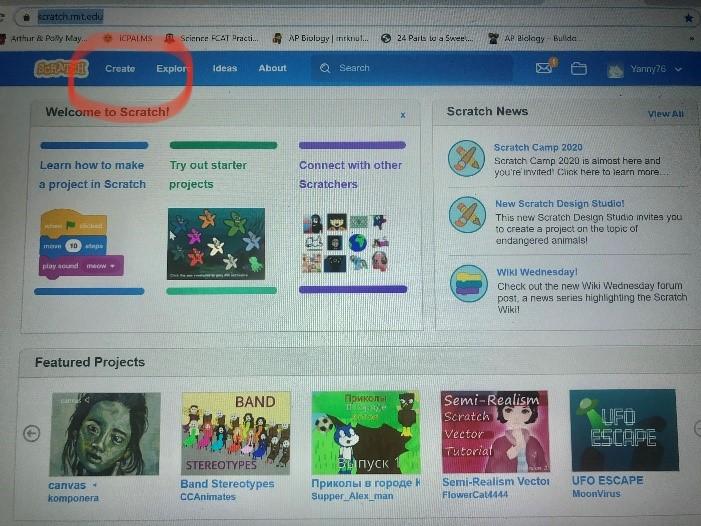Open Scratch Camp 2020 news headline
Viewport: 701px width, 526px height.
538,147
